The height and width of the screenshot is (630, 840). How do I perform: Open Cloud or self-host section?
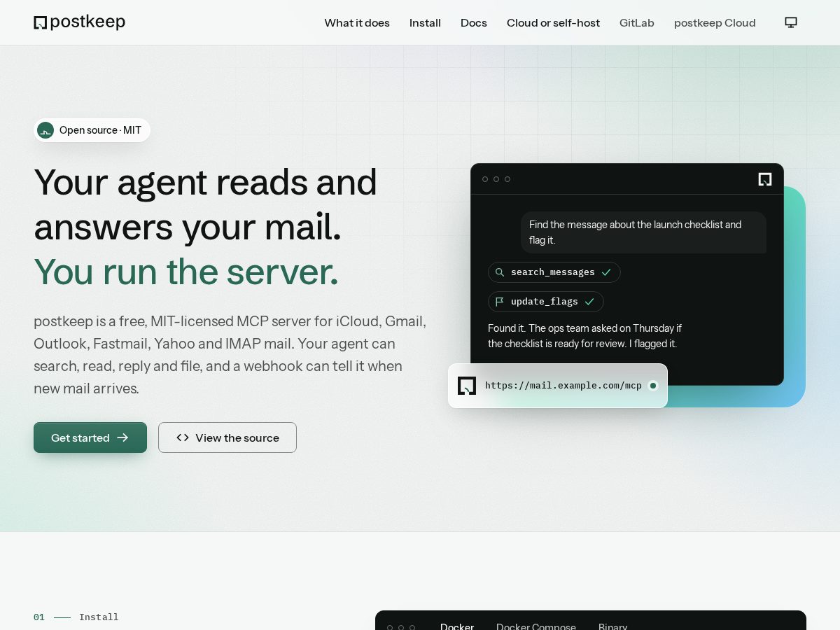tap(553, 22)
